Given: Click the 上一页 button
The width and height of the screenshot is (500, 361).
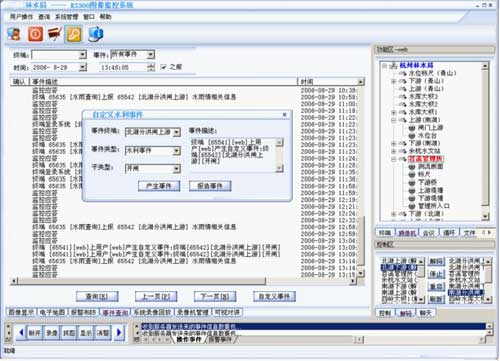Looking at the screenshot, I should point(156,296).
